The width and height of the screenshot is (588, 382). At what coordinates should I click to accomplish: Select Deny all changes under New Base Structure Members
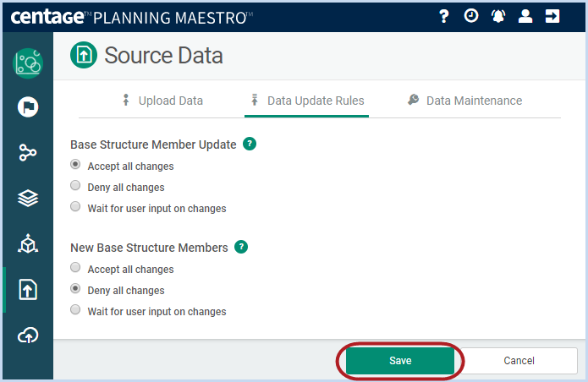(x=75, y=288)
